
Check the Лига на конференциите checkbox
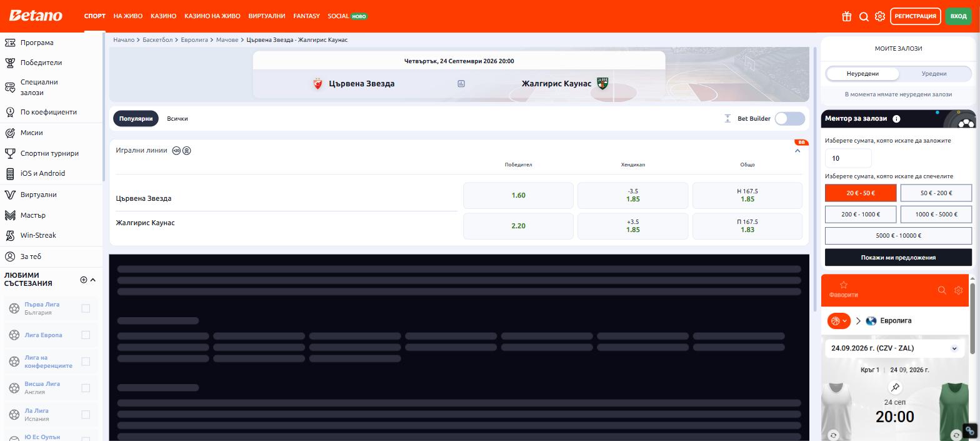click(86, 362)
